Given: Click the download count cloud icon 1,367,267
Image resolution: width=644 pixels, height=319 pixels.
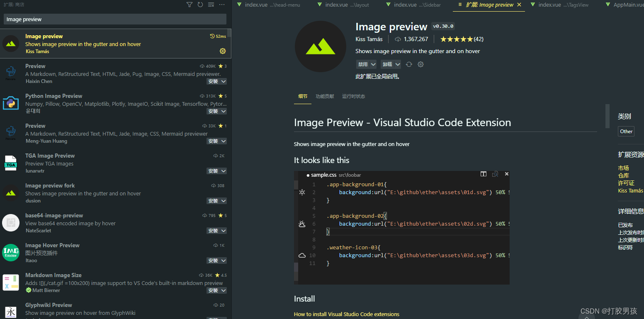Looking at the screenshot, I should (398, 39).
